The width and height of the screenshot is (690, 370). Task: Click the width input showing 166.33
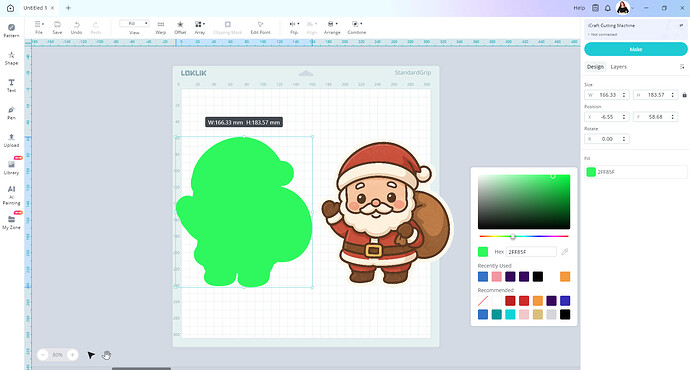pyautogui.click(x=607, y=95)
